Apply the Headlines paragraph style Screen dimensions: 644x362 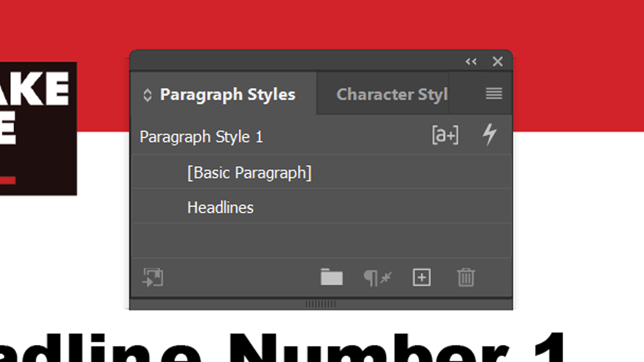point(220,207)
